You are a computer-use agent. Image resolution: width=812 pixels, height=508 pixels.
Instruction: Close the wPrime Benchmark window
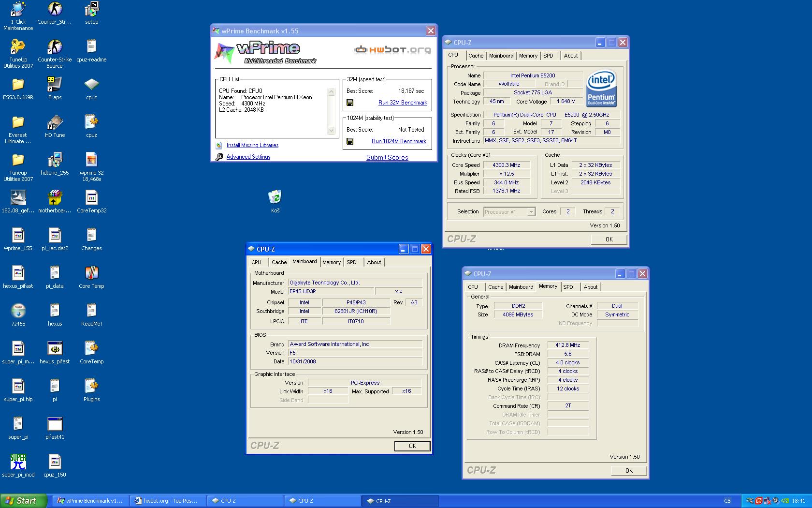click(x=430, y=31)
